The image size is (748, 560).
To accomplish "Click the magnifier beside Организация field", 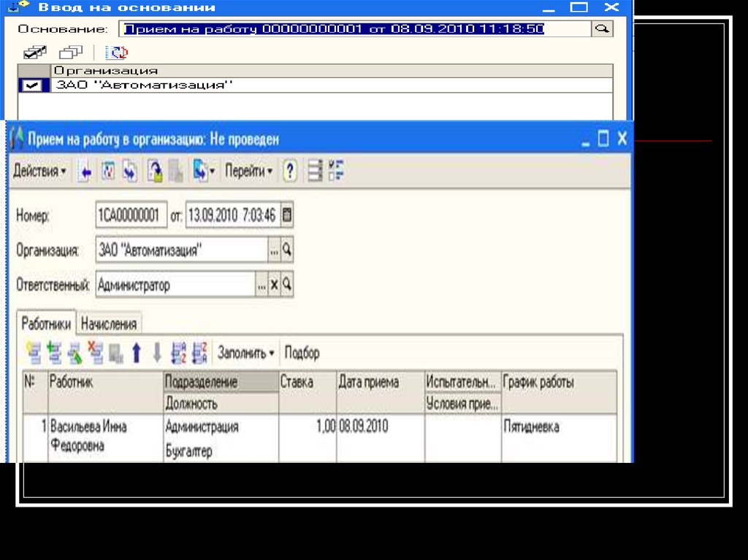I will (287, 250).
